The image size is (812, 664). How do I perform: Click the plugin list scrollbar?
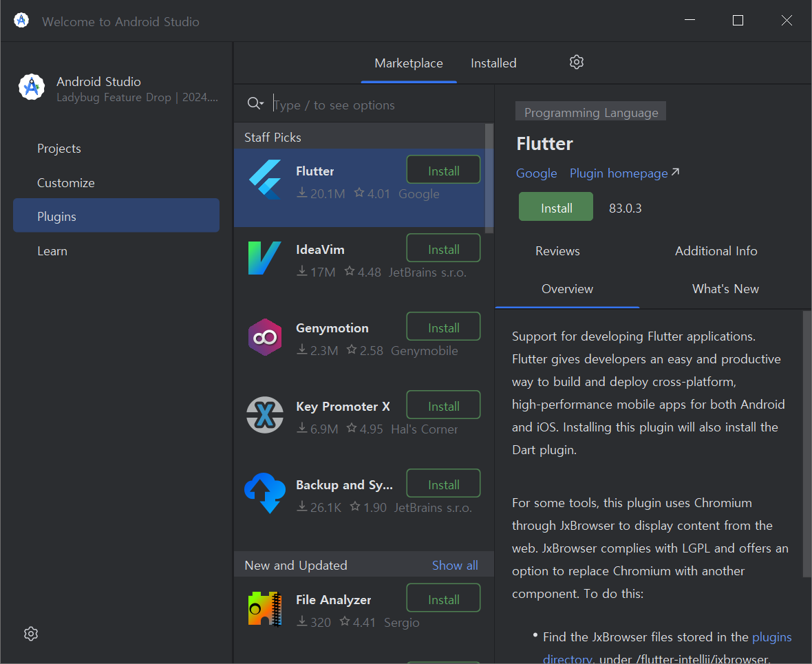tap(489, 178)
